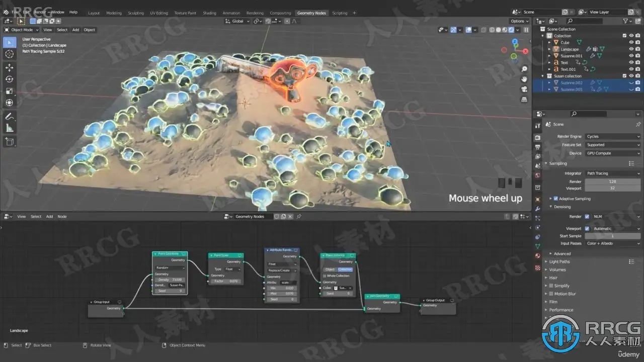This screenshot has height=362, width=644.
Task: Open the Modifier properties wrench tab
Action: 538,208
